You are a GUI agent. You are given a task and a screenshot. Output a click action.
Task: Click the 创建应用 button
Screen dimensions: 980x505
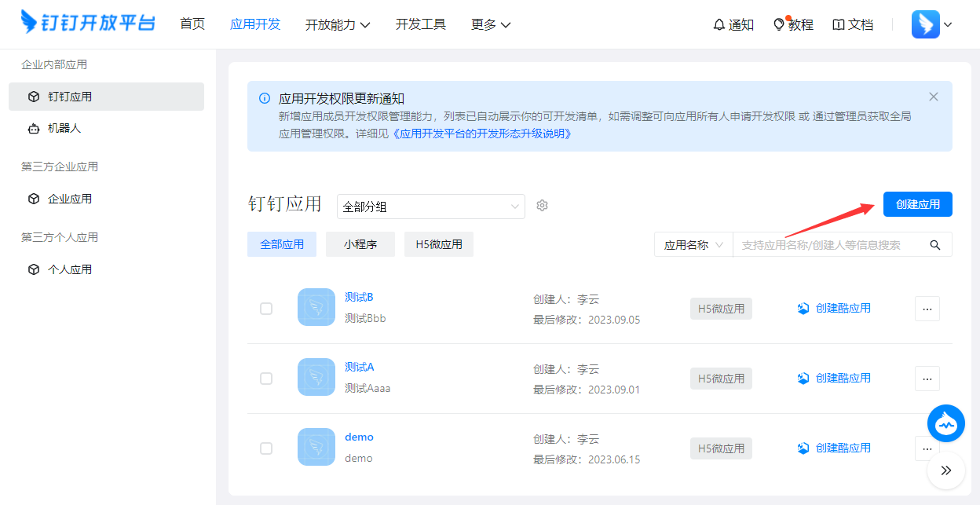coord(917,204)
